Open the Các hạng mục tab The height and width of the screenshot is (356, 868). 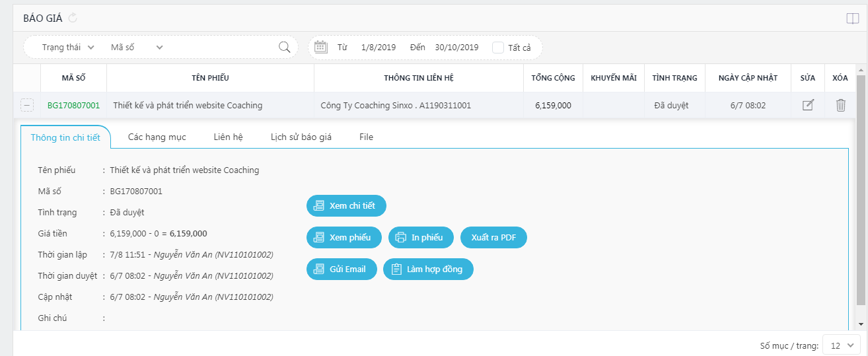click(157, 137)
